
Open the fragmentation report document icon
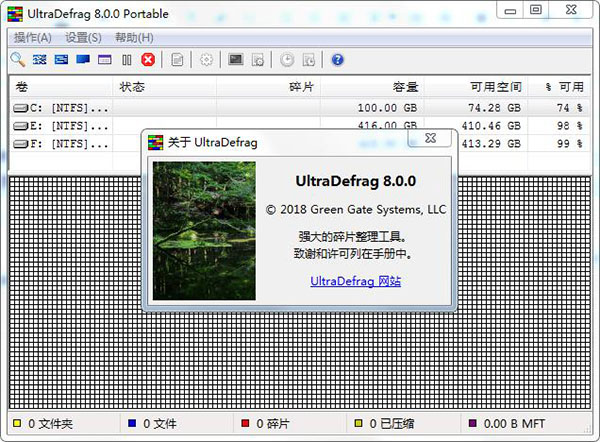pyautogui.click(x=177, y=60)
